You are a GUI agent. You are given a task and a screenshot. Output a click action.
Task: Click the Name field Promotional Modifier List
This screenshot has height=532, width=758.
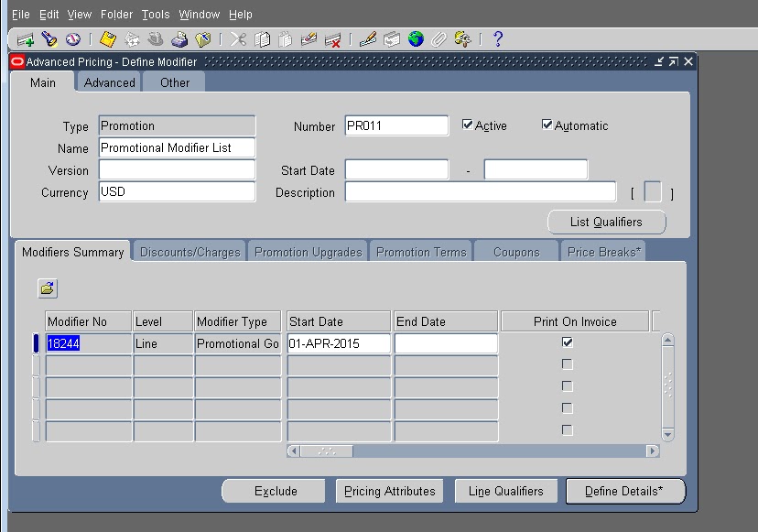click(x=177, y=147)
